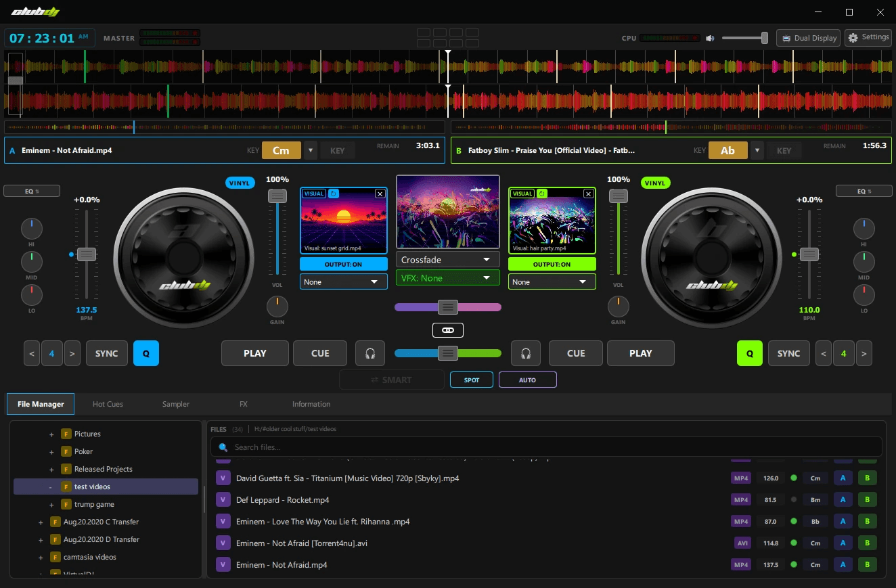Image resolution: width=896 pixels, height=588 pixels.
Task: Open the VFX: None dropdown
Action: pos(448,278)
